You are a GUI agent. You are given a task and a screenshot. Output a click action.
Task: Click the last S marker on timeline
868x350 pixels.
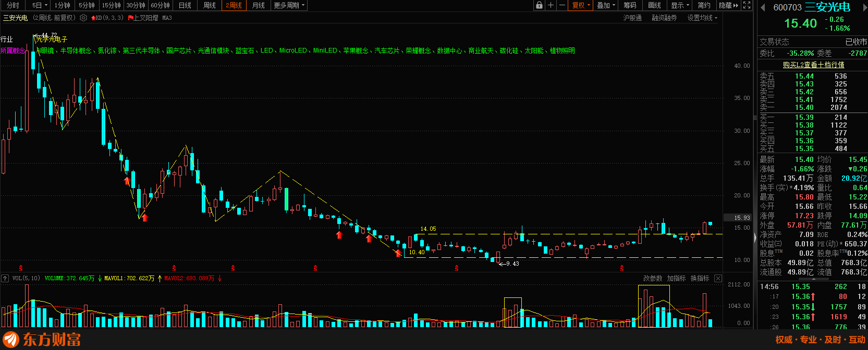622,268
